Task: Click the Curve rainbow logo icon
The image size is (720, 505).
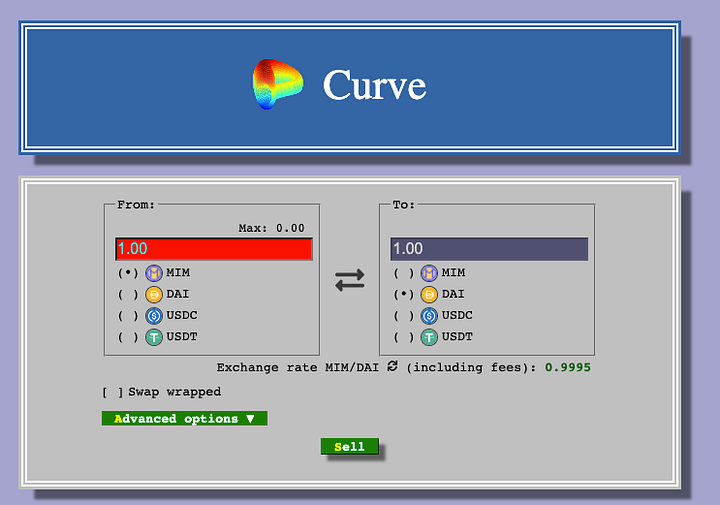Action: point(278,84)
